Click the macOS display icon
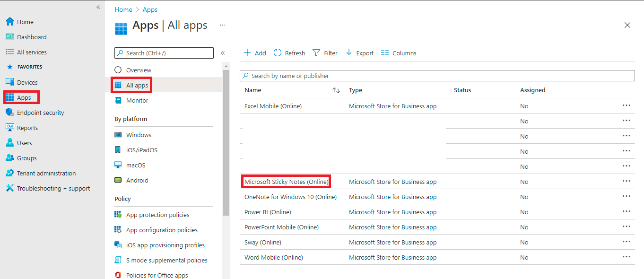The height and width of the screenshot is (279, 644). (118, 165)
